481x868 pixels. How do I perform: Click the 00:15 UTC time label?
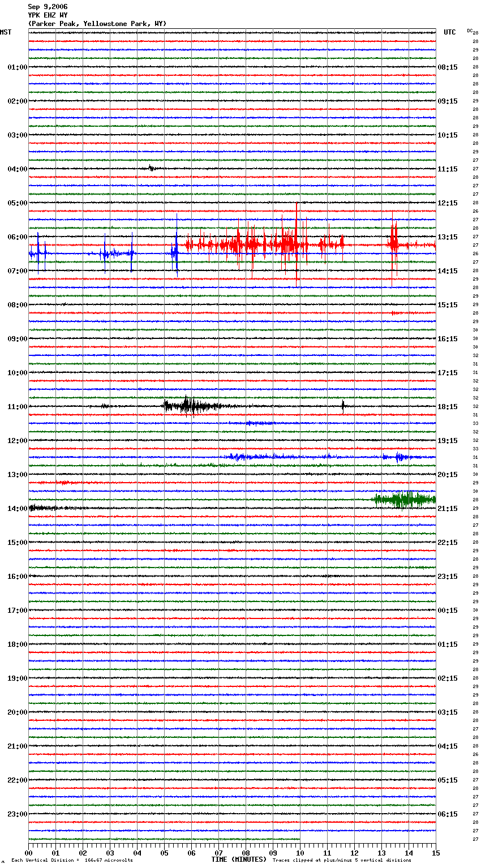448,611
